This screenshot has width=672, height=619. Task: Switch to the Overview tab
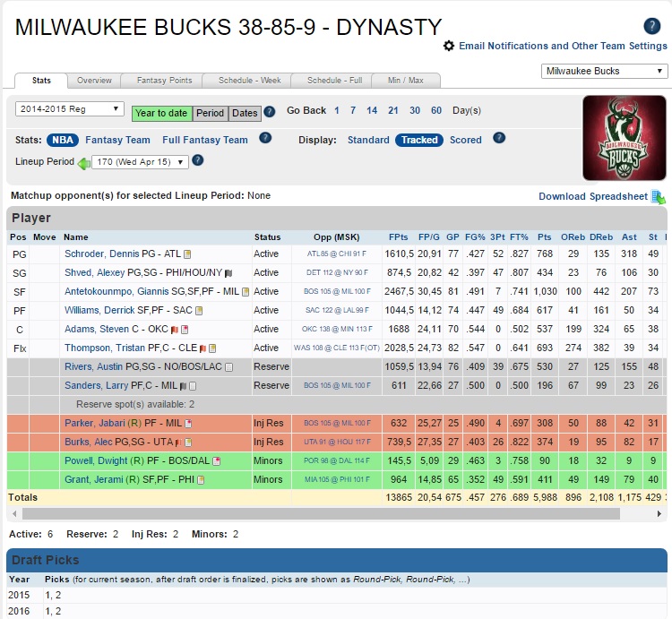click(x=94, y=81)
